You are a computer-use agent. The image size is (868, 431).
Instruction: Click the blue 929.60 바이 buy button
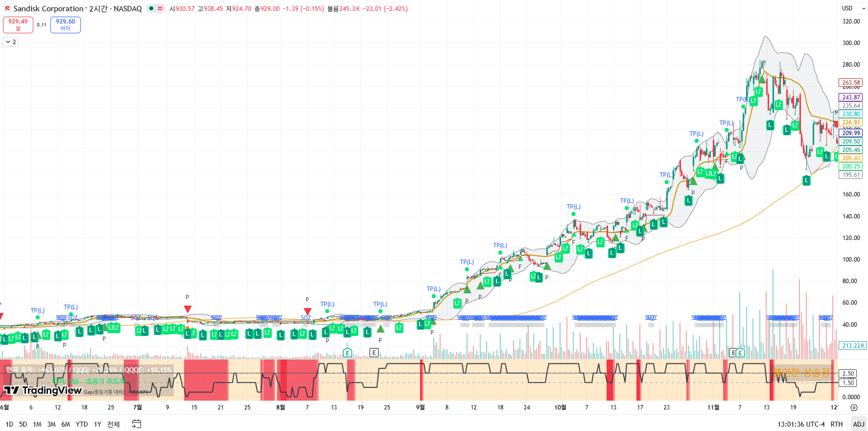pyautogui.click(x=66, y=24)
